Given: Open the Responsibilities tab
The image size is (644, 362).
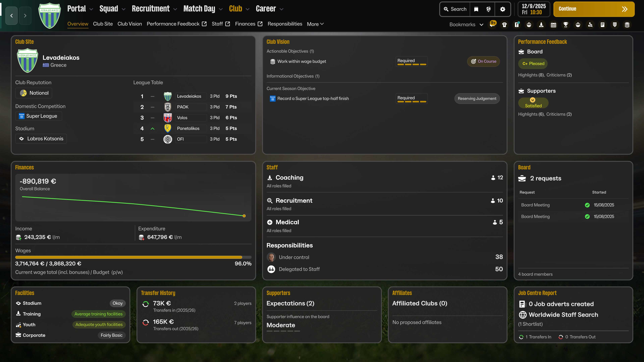Looking at the screenshot, I should coord(285,24).
